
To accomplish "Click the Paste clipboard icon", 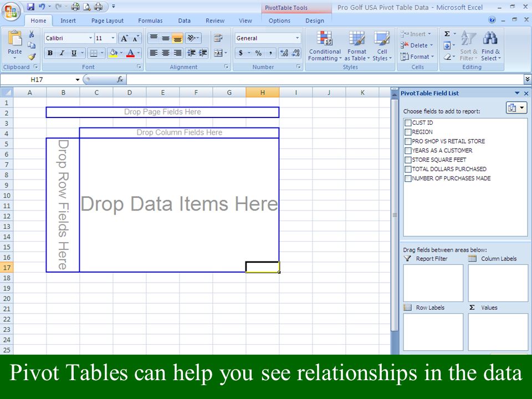I will coord(14,38).
